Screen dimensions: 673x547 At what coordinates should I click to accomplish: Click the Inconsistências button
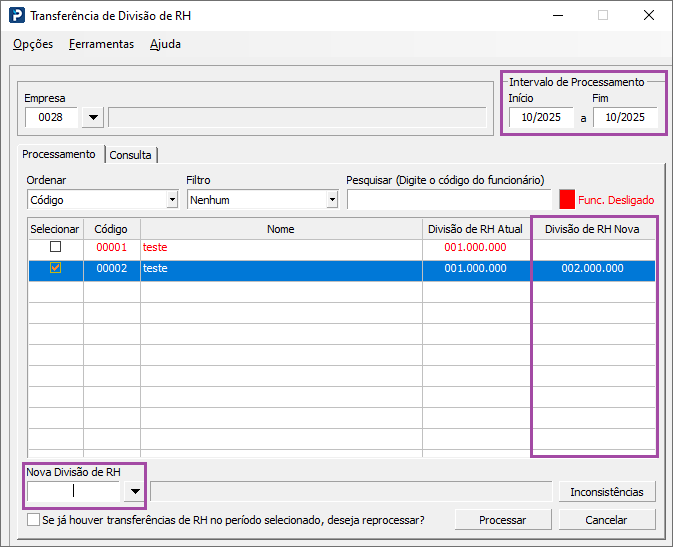607,491
